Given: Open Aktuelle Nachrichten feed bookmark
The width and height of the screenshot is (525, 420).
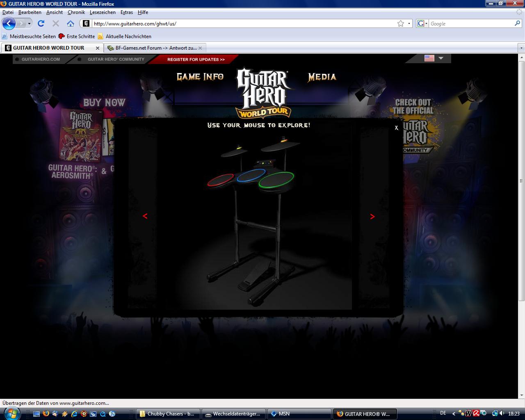Looking at the screenshot, I should pos(124,37).
